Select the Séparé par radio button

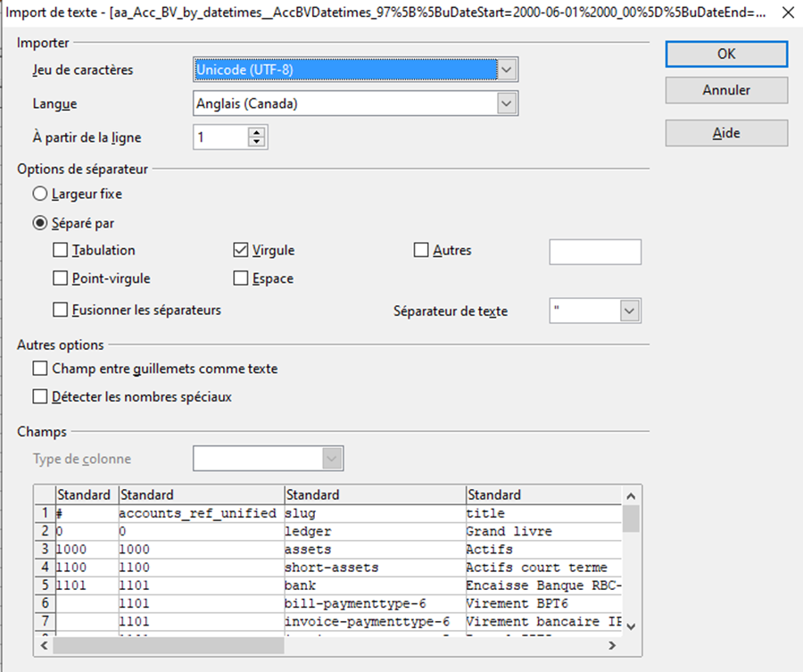[39, 222]
